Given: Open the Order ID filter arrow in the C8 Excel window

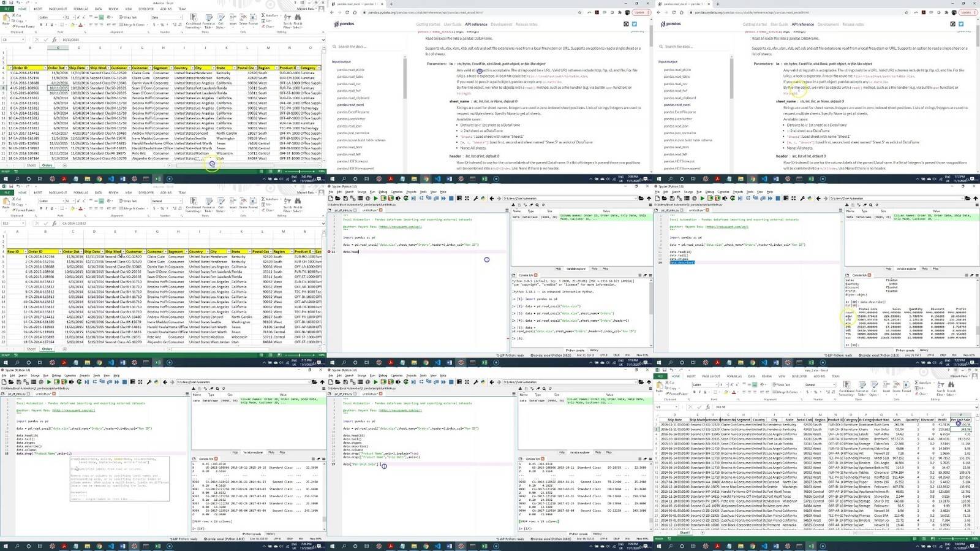Looking at the screenshot, I should click(x=45, y=68).
